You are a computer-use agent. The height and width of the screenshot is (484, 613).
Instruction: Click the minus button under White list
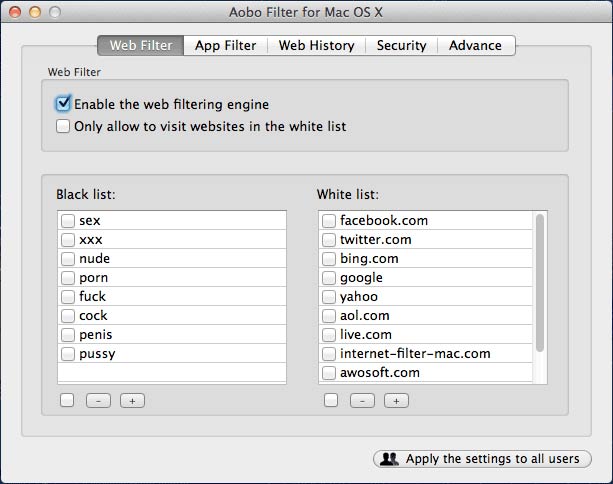pos(362,400)
